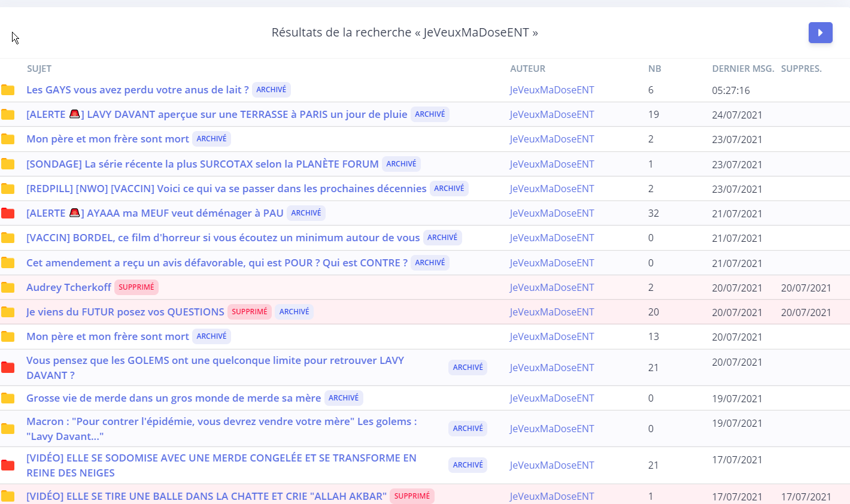Click folder icon beside 'ALLAH AKBAR' topic
This screenshot has width=850, height=504.
(x=8, y=496)
